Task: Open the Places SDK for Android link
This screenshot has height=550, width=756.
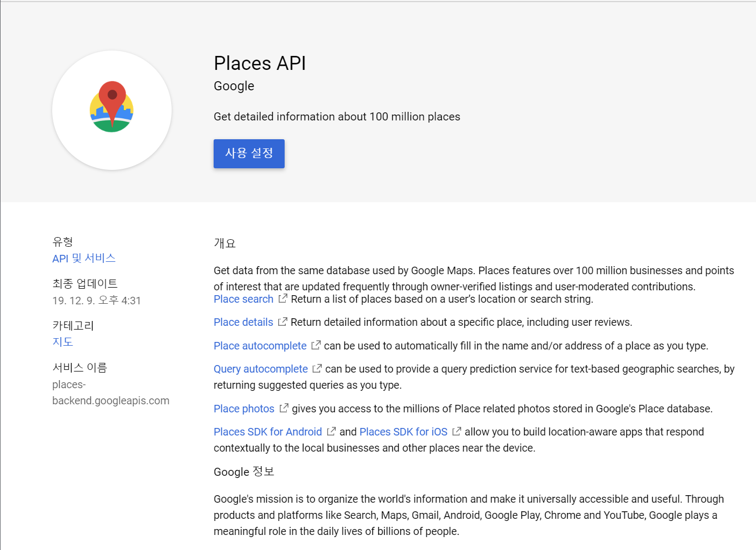Action: [267, 432]
